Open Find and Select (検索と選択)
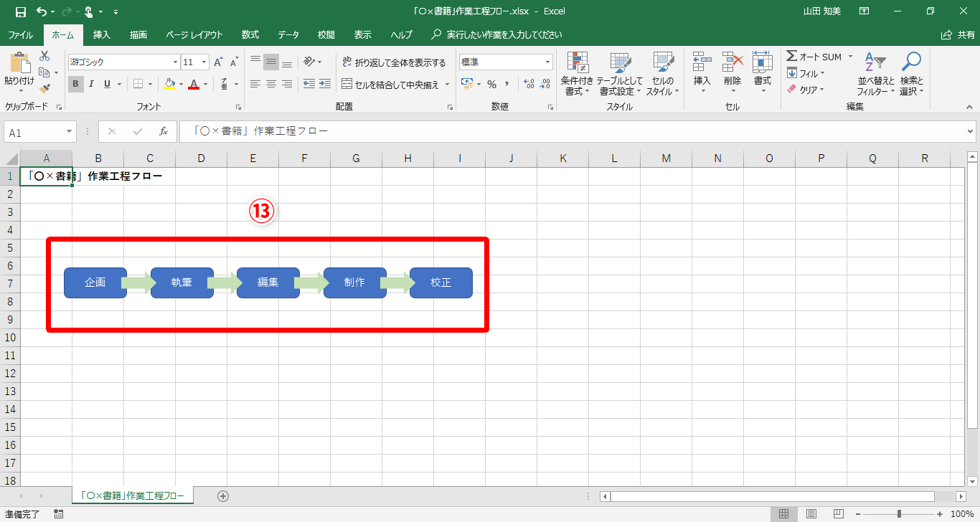Image resolution: width=980 pixels, height=522 pixels. 911,74
